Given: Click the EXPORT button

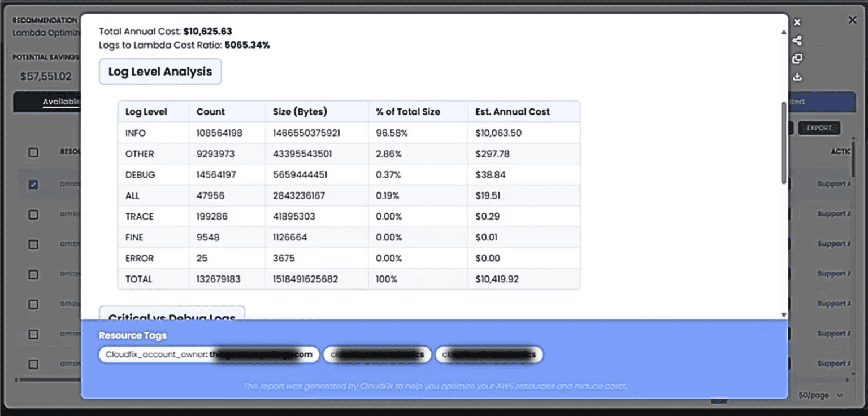Looking at the screenshot, I should pyautogui.click(x=819, y=128).
